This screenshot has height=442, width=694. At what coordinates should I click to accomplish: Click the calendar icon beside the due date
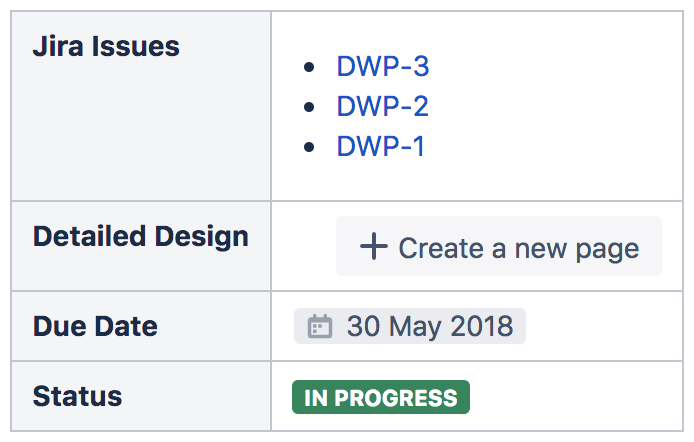click(x=319, y=327)
